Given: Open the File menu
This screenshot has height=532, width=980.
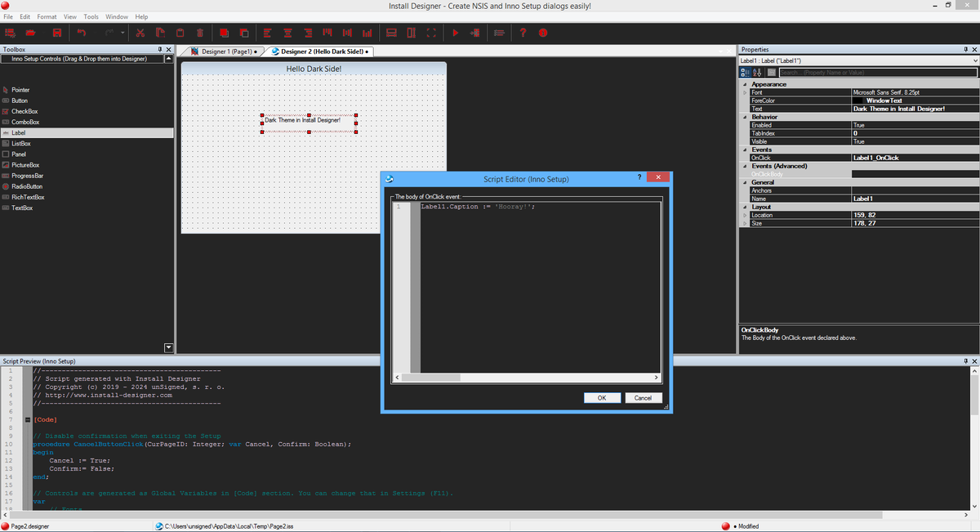Looking at the screenshot, I should [x=8, y=16].
